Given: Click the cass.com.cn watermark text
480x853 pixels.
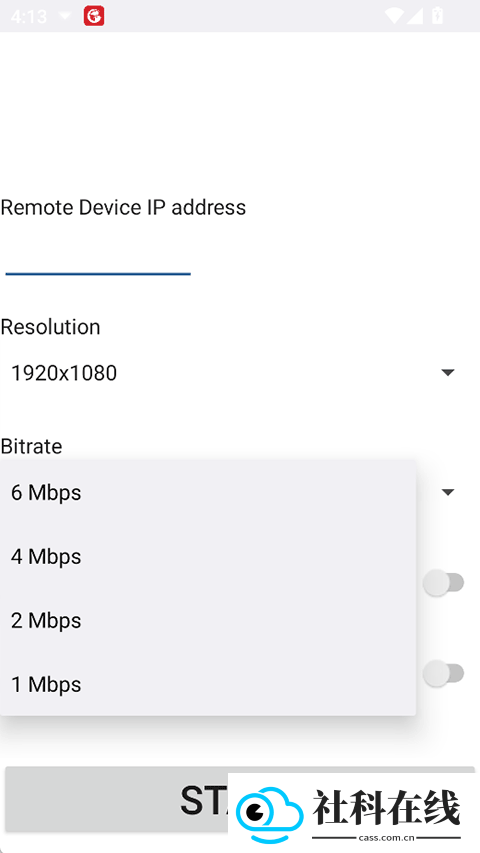Looking at the screenshot, I should [386, 838].
